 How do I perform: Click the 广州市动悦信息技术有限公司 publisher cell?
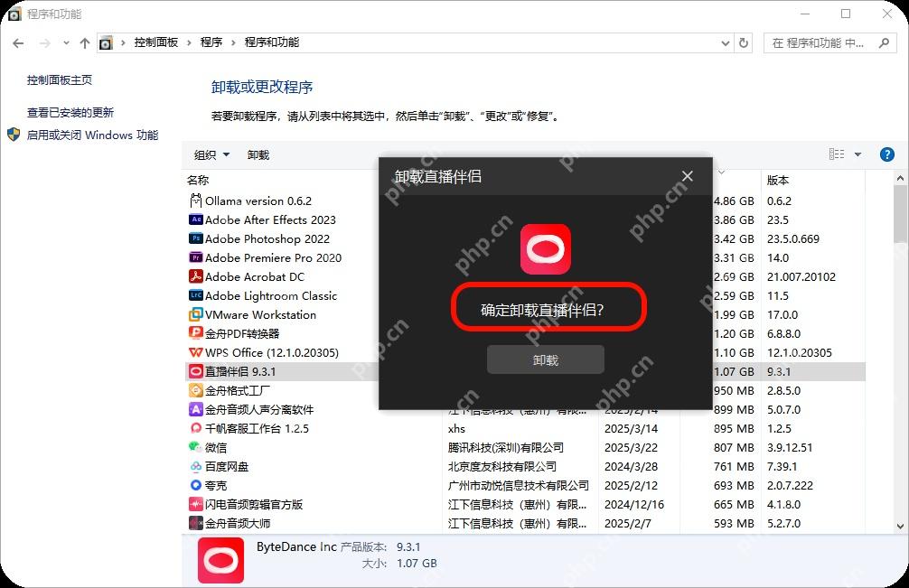pos(519,485)
